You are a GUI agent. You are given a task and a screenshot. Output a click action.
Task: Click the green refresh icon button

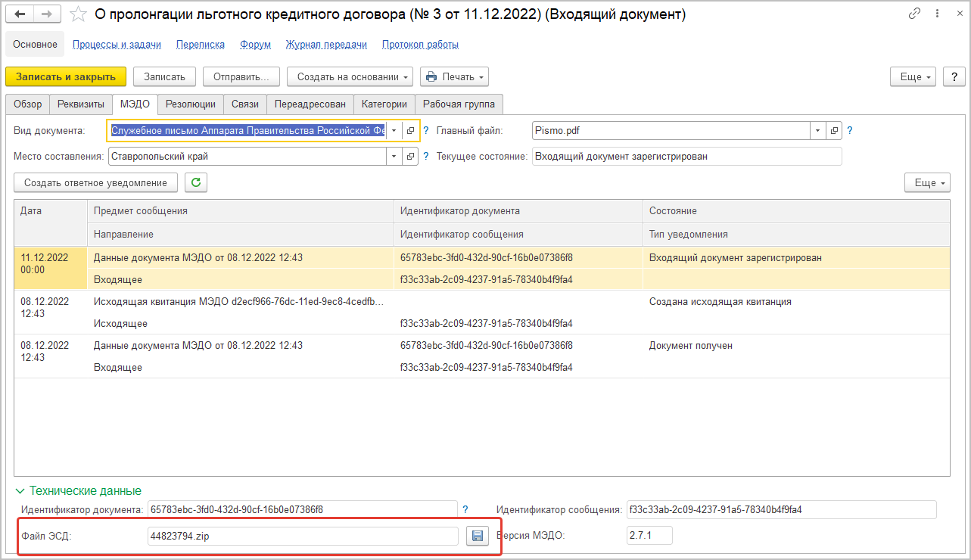click(x=195, y=182)
